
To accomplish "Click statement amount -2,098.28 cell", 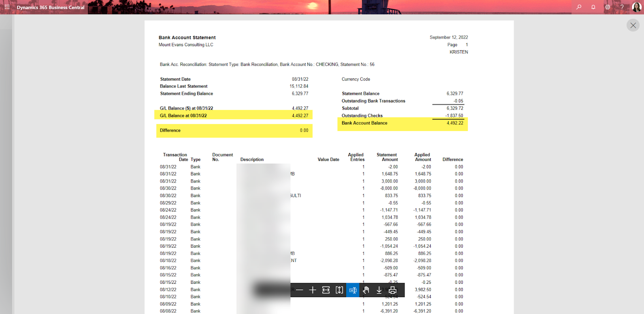I will click(x=389, y=261).
